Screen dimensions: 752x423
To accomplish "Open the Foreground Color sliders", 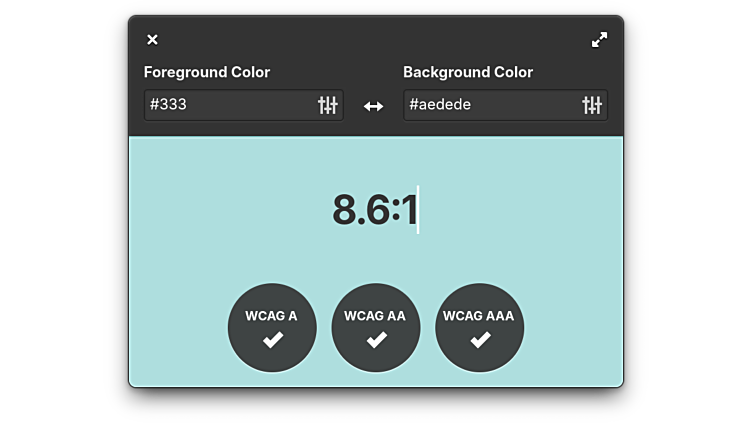I will pyautogui.click(x=328, y=105).
